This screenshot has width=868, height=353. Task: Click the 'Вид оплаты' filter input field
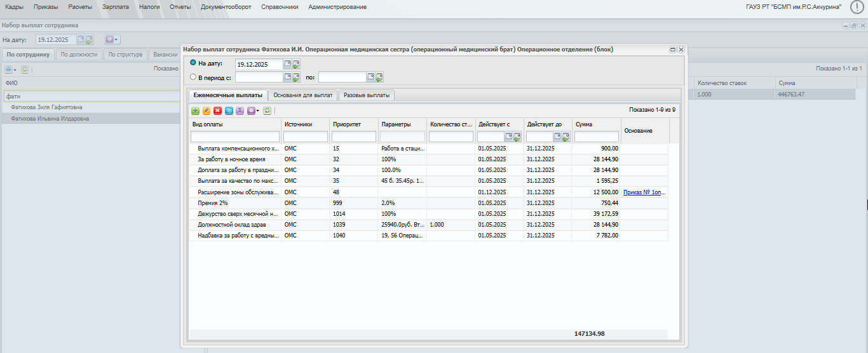[235, 137]
